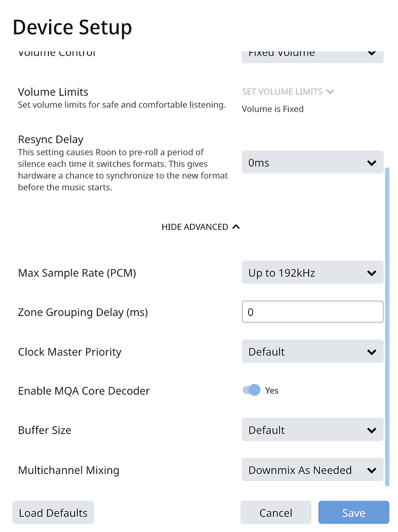Collapse settings with Hide Advanced
Screen dimensions: 398x532
tap(195, 227)
